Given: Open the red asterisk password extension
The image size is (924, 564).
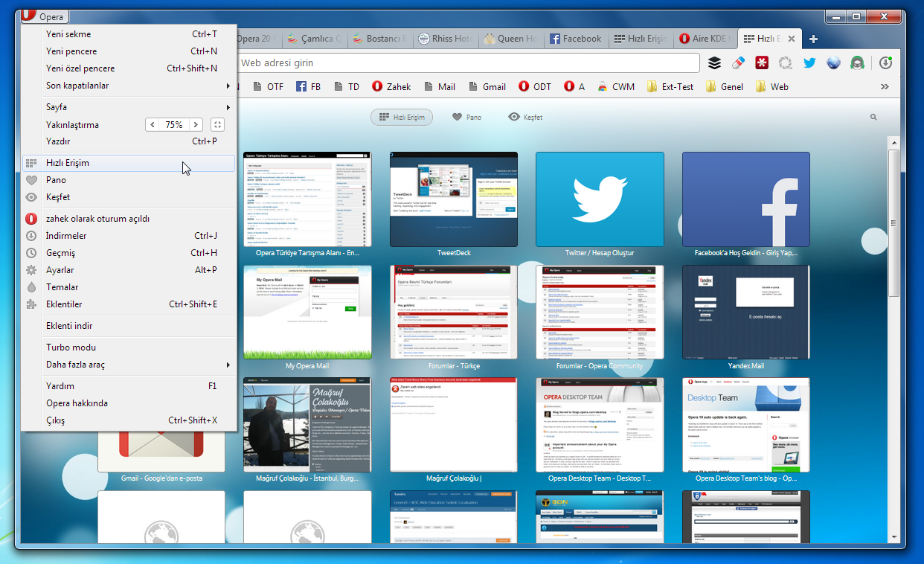Looking at the screenshot, I should (762, 63).
